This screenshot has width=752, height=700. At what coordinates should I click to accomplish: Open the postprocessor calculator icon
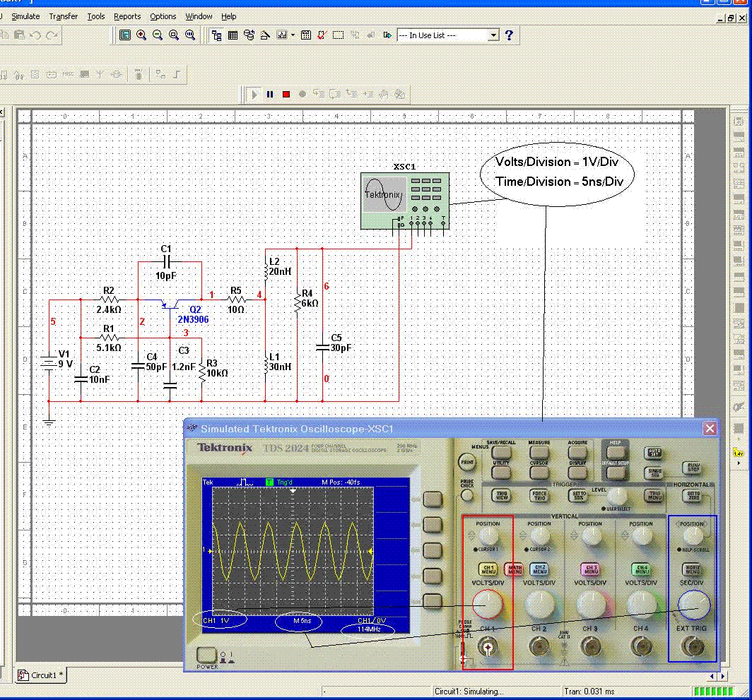pyautogui.click(x=305, y=35)
